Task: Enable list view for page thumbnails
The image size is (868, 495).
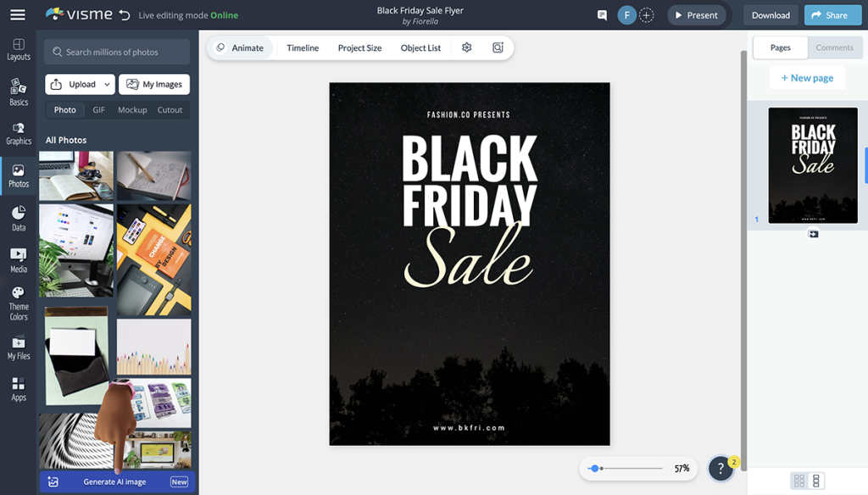Action: pyautogui.click(x=815, y=480)
